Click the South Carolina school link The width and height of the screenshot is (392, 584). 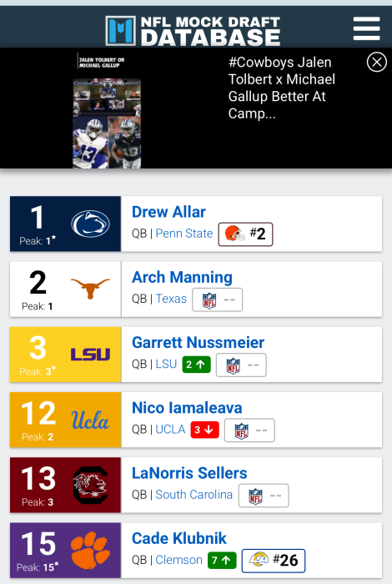[x=193, y=495]
